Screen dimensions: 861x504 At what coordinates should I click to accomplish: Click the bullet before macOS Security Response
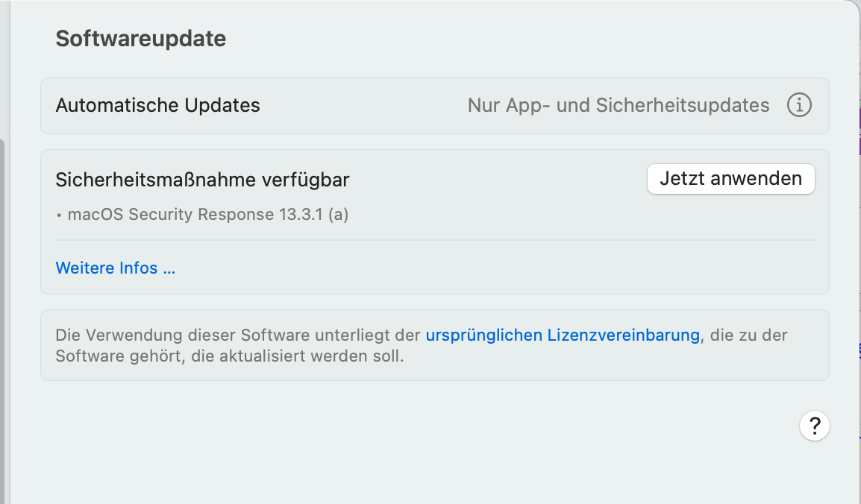pyautogui.click(x=59, y=215)
